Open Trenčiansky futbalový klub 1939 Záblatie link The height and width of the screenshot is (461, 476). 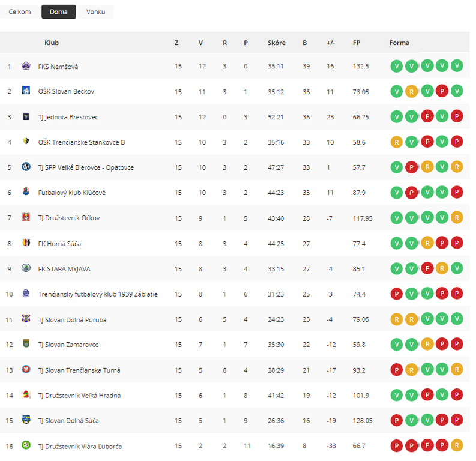pyautogui.click(x=98, y=294)
